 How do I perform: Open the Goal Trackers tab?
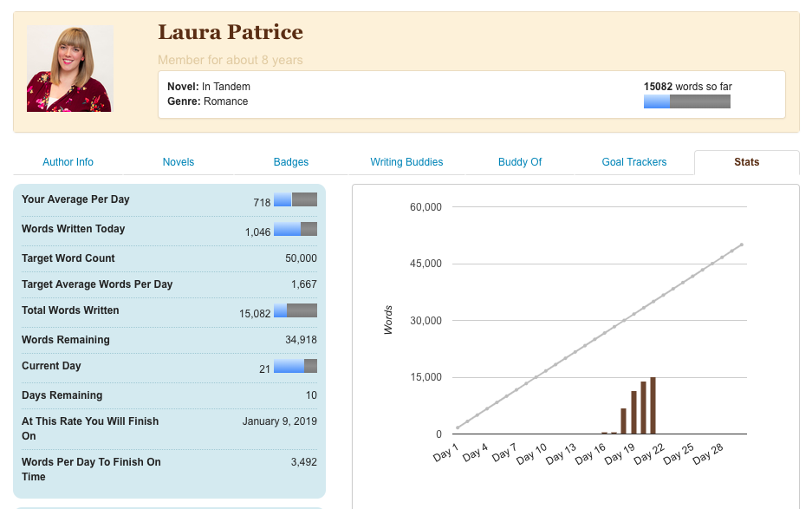coord(634,162)
